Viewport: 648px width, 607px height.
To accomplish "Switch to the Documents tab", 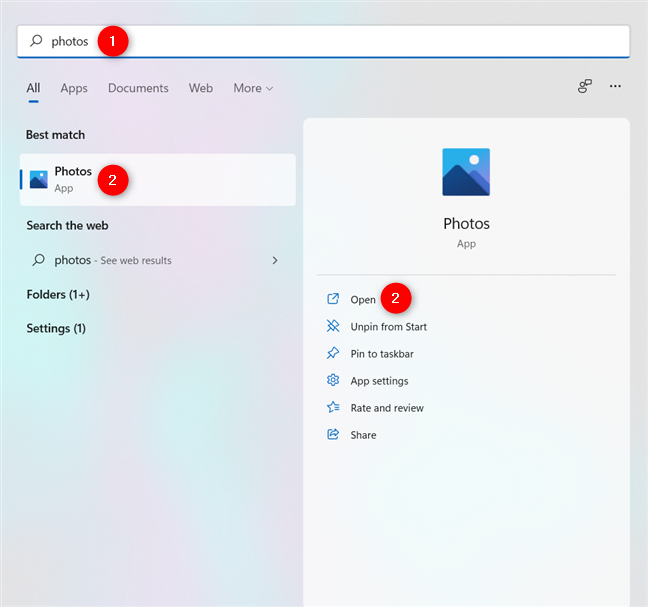I will tap(138, 88).
